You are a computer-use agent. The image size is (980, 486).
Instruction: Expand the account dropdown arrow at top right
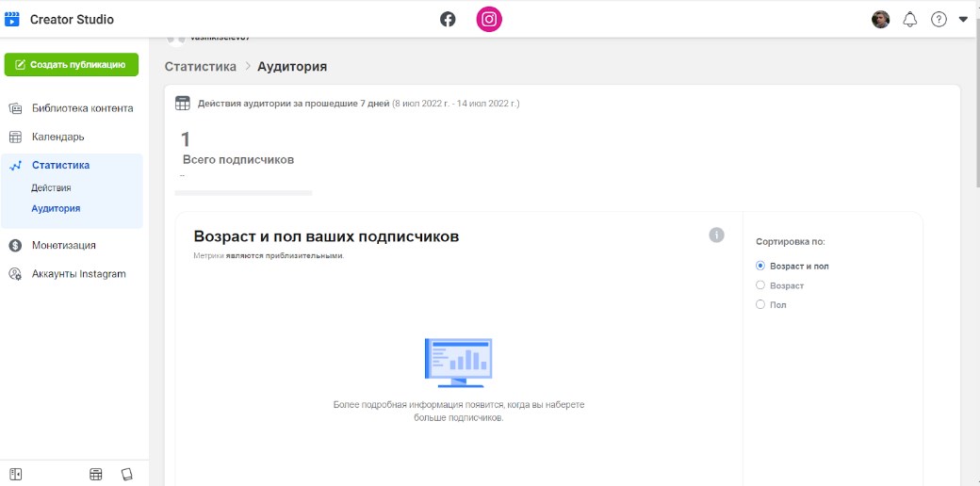(963, 20)
